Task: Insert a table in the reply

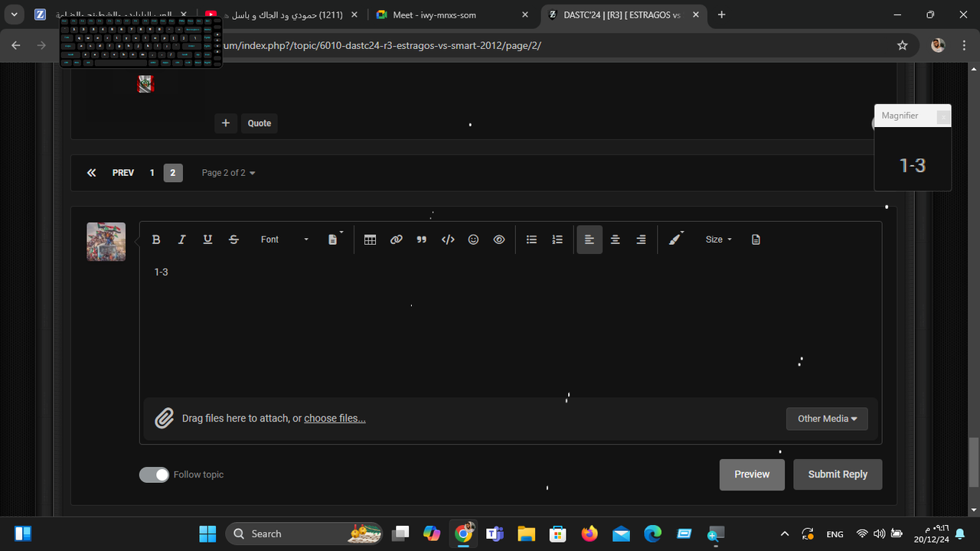Action: pyautogui.click(x=371, y=240)
